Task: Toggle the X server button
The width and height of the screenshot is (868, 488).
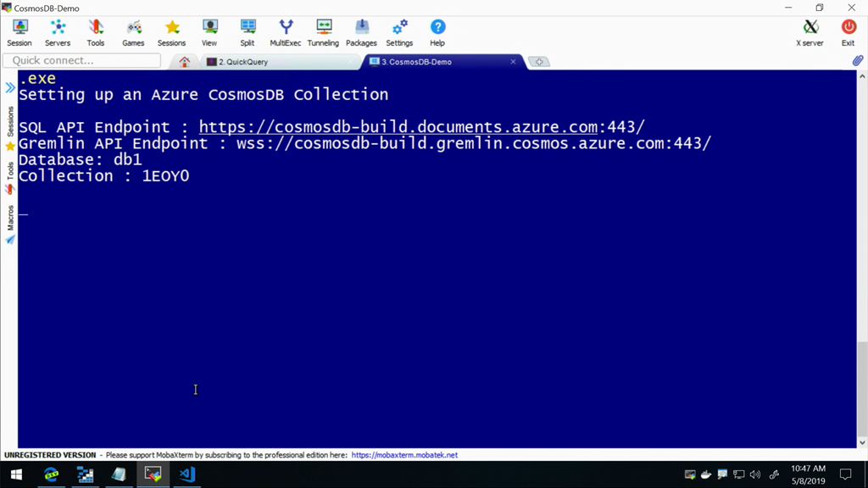Action: [810, 33]
